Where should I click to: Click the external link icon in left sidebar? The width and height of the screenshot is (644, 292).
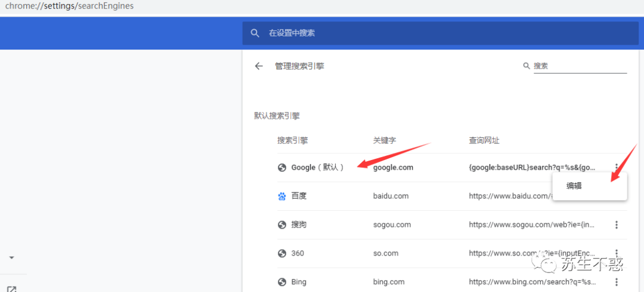12,288
